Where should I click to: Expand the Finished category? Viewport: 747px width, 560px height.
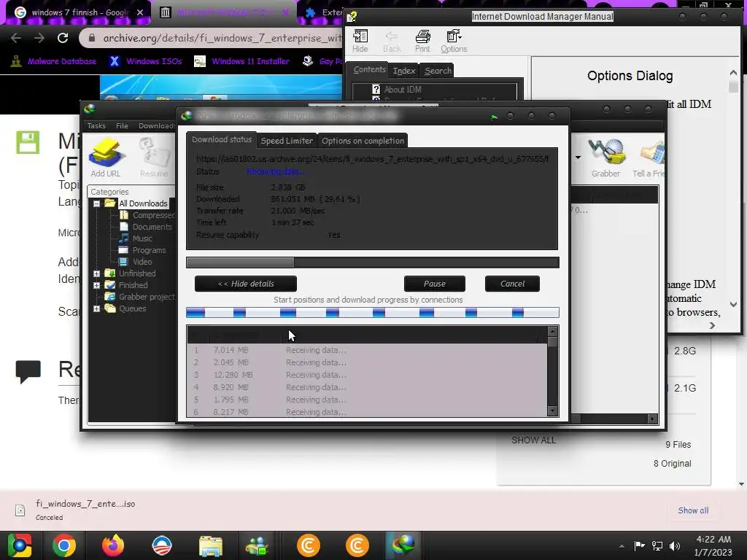pos(97,285)
